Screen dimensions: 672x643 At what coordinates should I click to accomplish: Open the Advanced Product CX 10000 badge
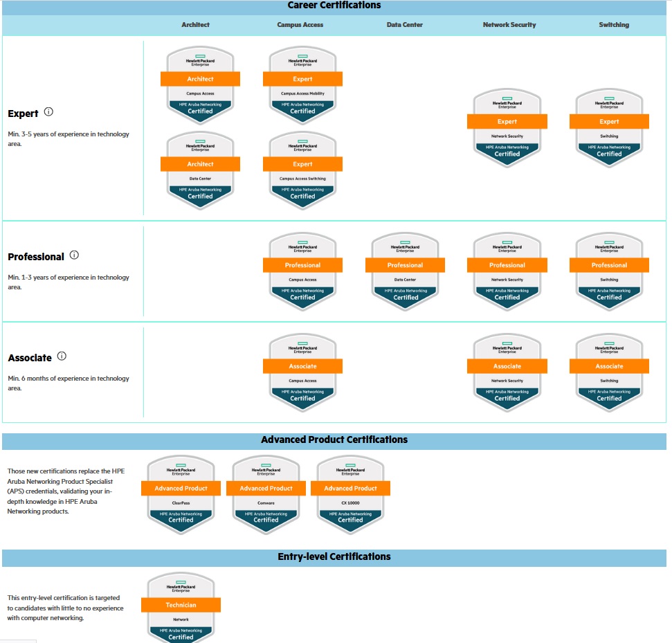pyautogui.click(x=350, y=495)
